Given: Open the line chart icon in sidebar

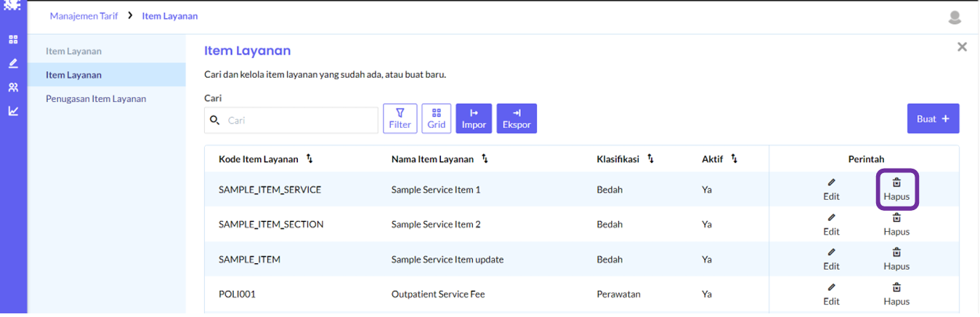Looking at the screenshot, I should click(13, 111).
